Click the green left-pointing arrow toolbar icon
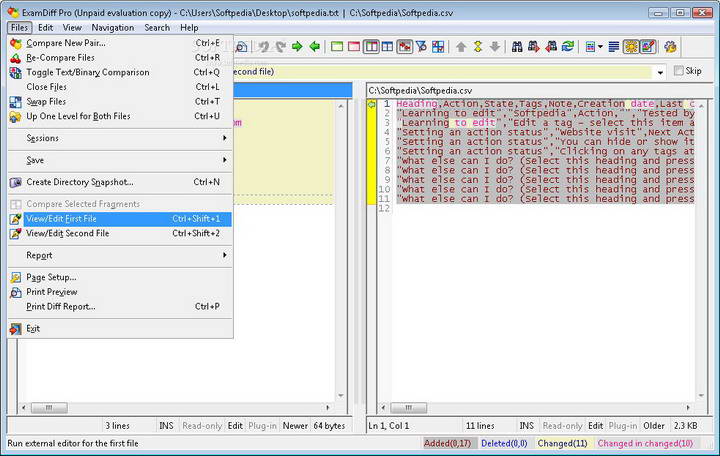Image resolution: width=720 pixels, height=456 pixels. click(315, 47)
